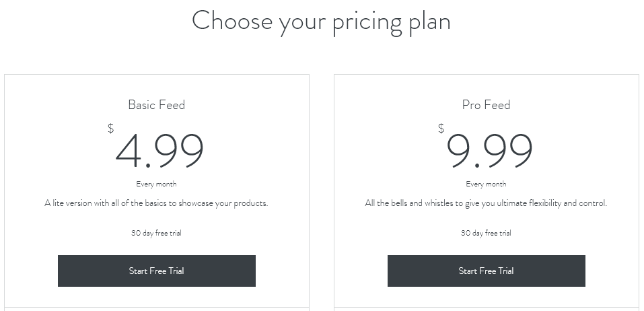Click Every month under Pro Feed price

tap(487, 184)
